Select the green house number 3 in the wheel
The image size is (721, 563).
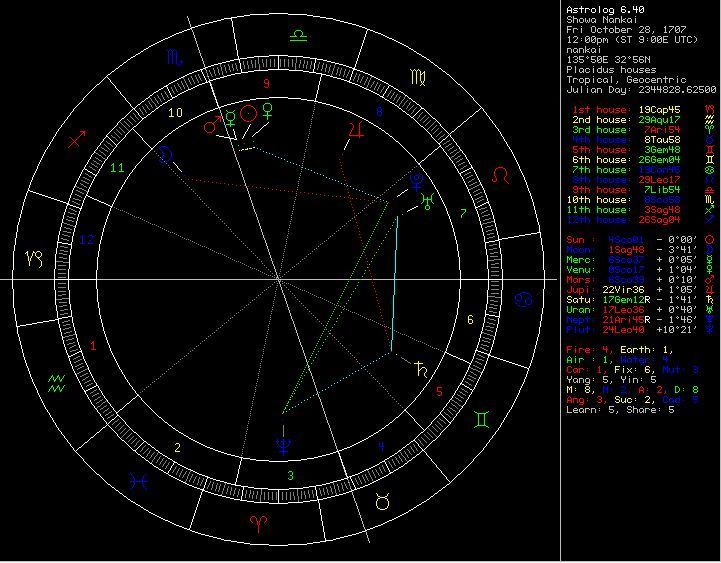point(290,475)
